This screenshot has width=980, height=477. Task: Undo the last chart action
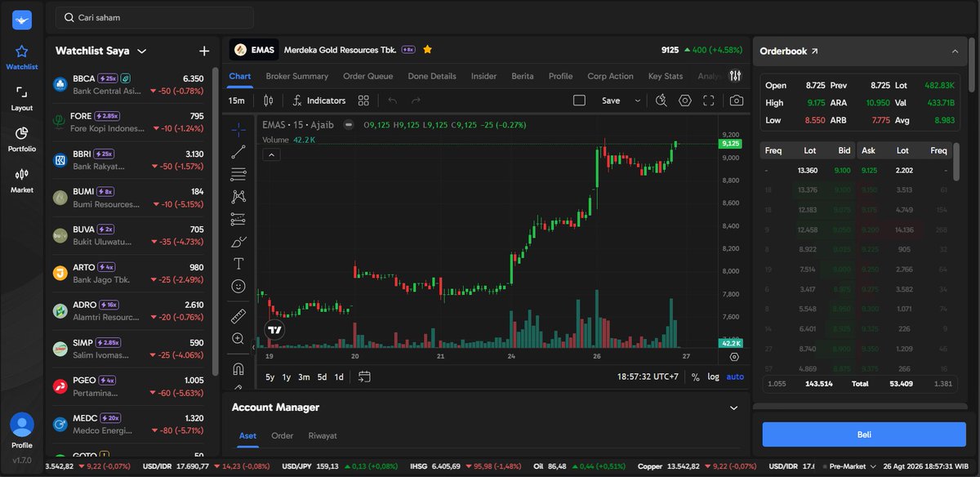point(392,100)
